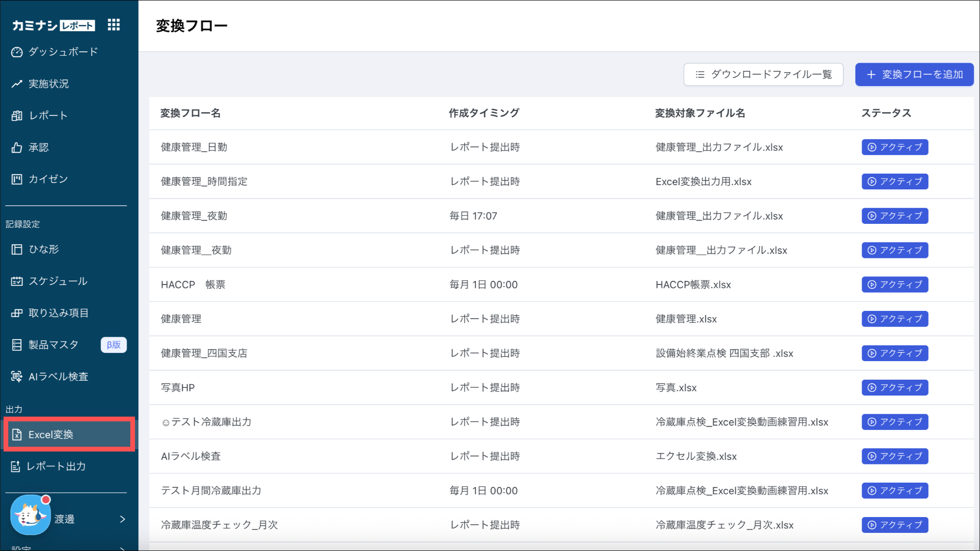Toggle アクティブ status for HACCP 帳票

tap(894, 285)
